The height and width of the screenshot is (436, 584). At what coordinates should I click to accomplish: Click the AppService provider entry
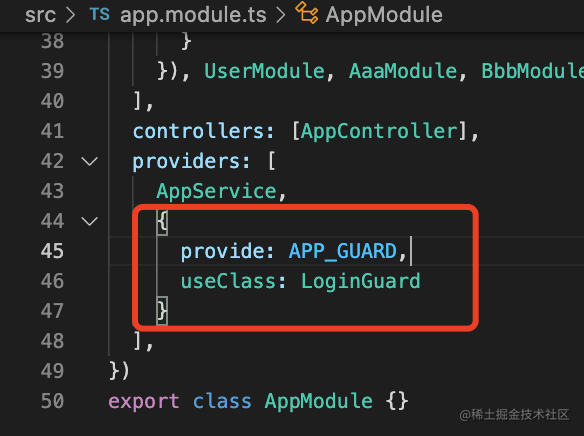pyautogui.click(x=216, y=191)
